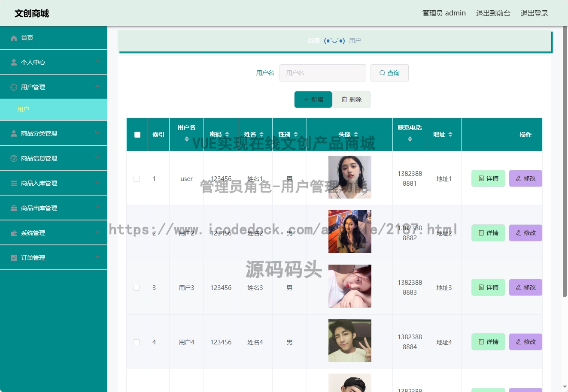Click 退出登录 link

click(x=535, y=13)
